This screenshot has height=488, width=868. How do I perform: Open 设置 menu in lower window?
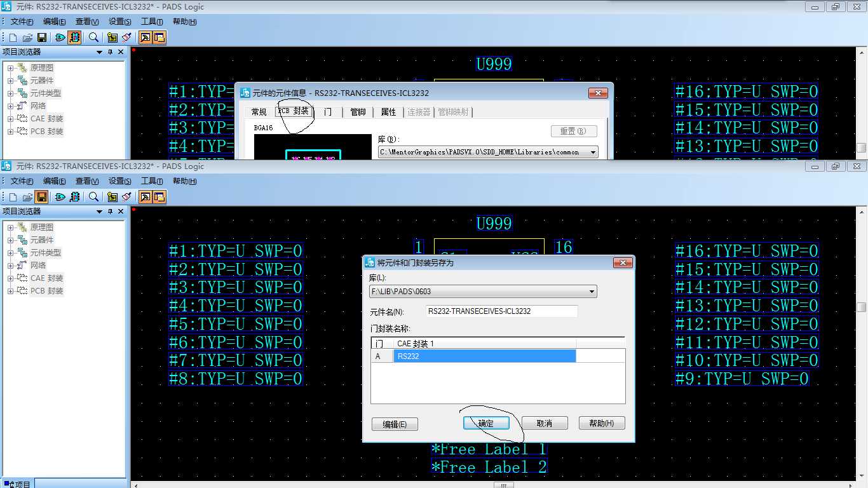coord(119,181)
